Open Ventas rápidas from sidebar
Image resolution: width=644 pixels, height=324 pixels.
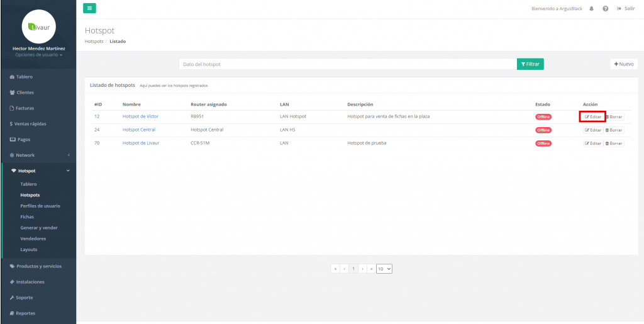[x=30, y=124]
